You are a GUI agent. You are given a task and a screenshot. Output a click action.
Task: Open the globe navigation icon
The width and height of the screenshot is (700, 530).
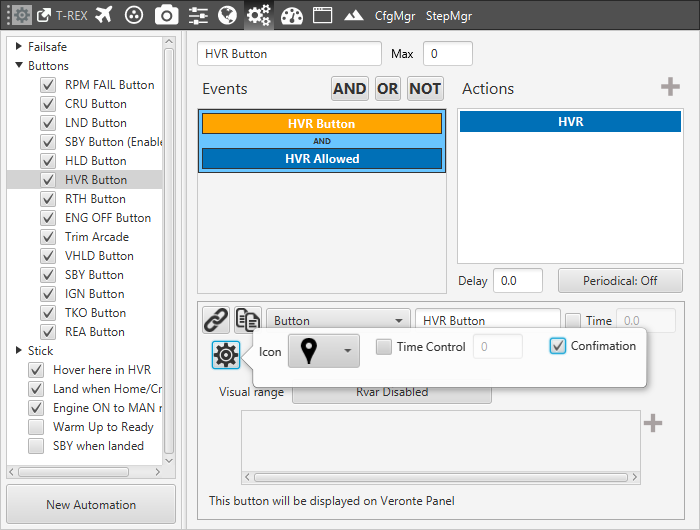(x=227, y=15)
